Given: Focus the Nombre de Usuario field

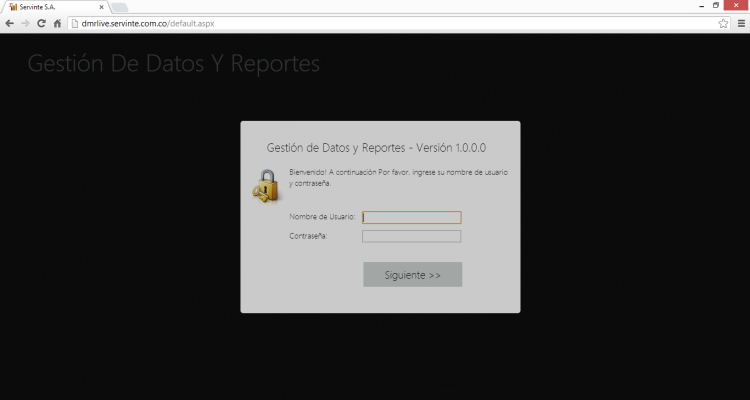Looking at the screenshot, I should 411,217.
